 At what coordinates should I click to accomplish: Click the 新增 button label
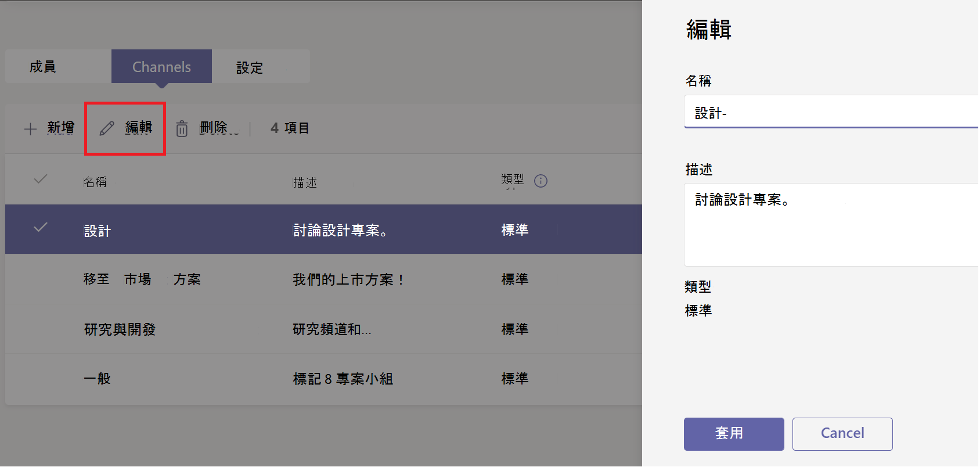tap(61, 128)
